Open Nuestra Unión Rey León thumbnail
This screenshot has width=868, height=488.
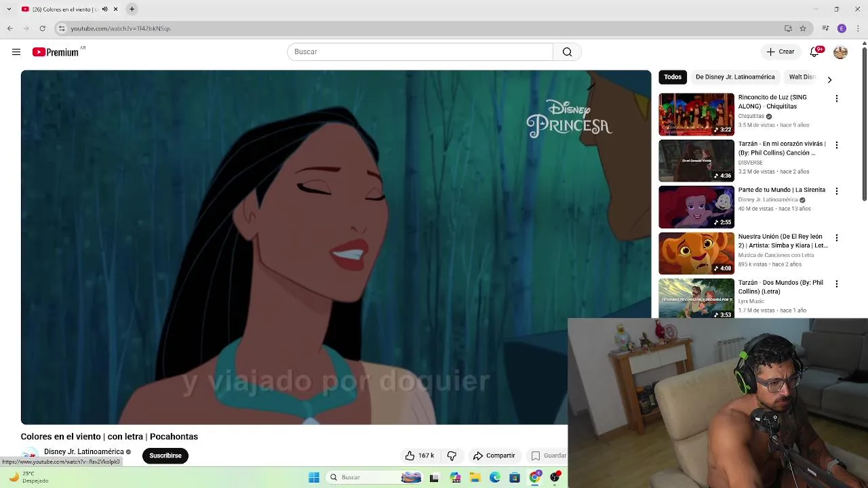696,253
